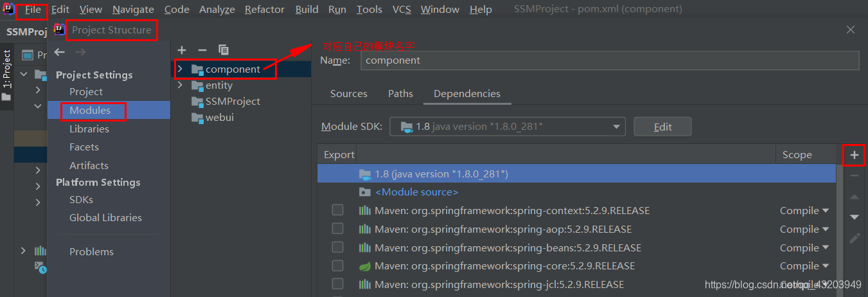Open the Problems section

[x=91, y=252]
